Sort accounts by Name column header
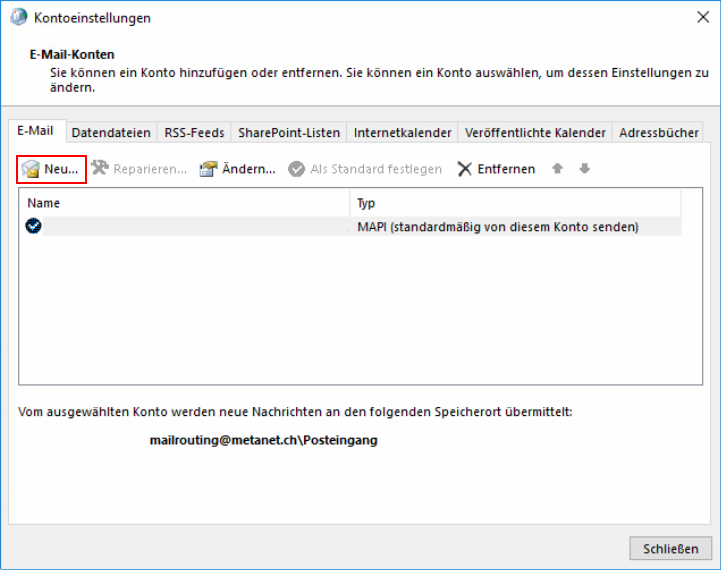 click(x=185, y=203)
